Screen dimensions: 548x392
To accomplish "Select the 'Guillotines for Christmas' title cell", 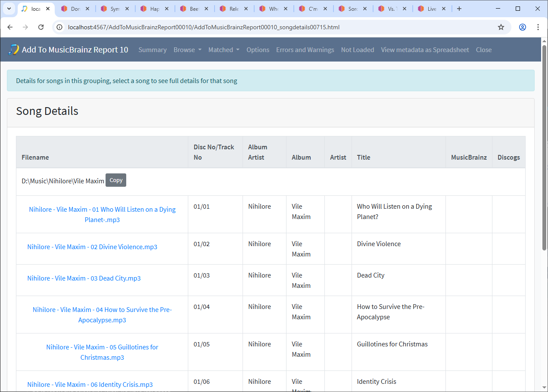I will [x=399, y=352].
